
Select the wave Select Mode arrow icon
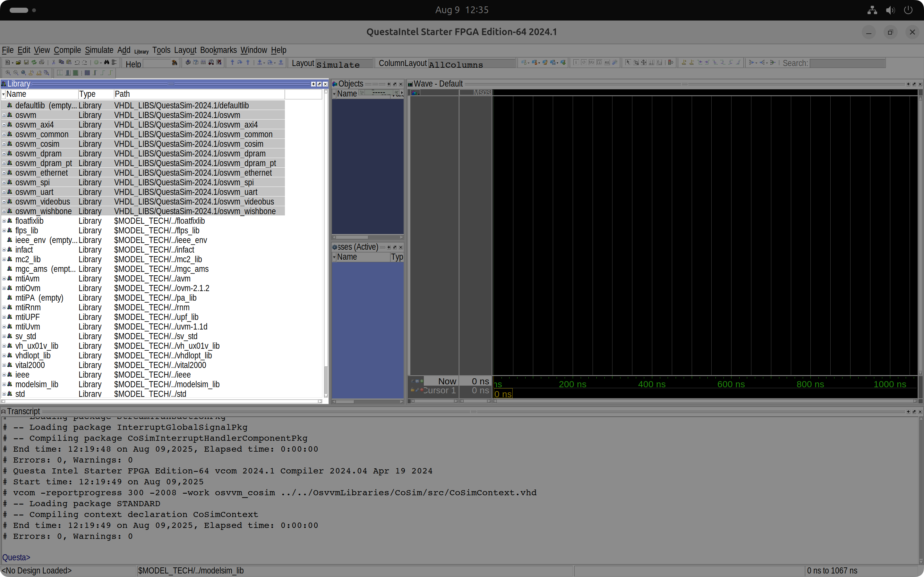628,62
